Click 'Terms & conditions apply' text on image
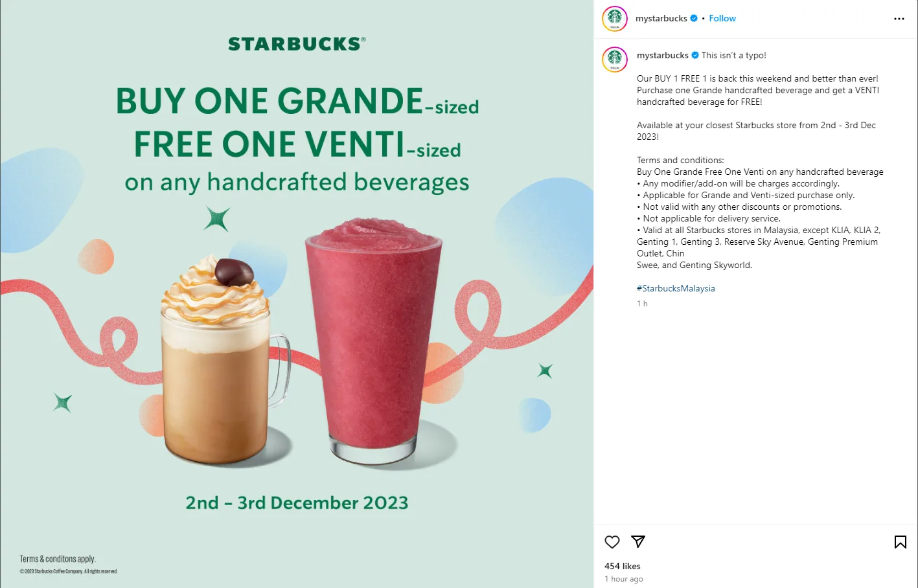 tap(58, 559)
